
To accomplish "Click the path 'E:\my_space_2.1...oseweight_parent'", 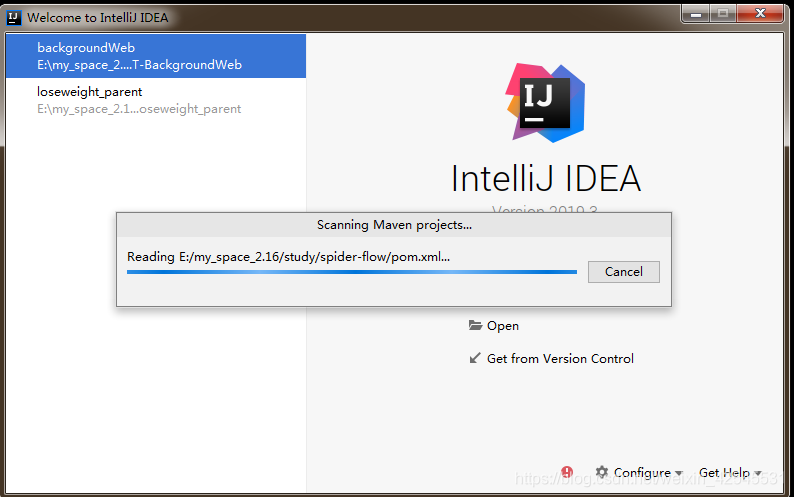I will pyautogui.click(x=139, y=109).
